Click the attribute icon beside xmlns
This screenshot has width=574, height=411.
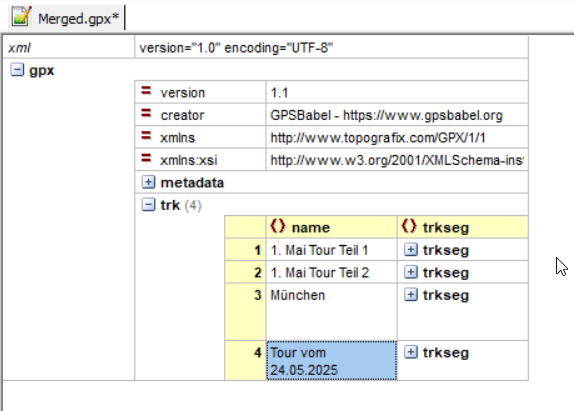[x=146, y=136]
